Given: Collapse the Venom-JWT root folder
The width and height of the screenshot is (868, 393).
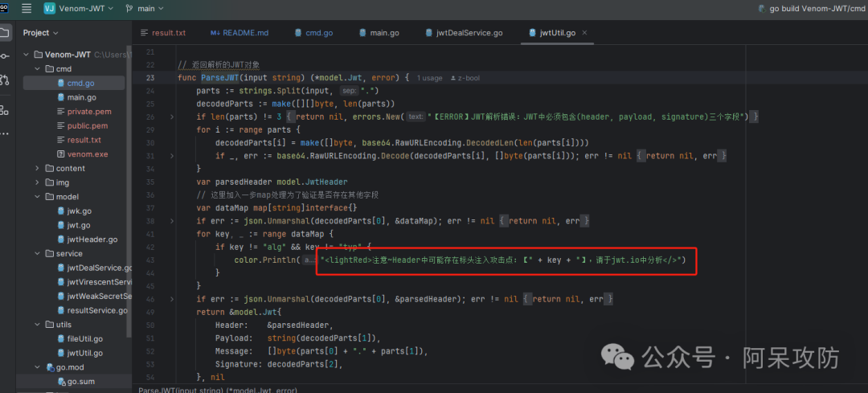Looking at the screenshot, I should (x=26, y=55).
